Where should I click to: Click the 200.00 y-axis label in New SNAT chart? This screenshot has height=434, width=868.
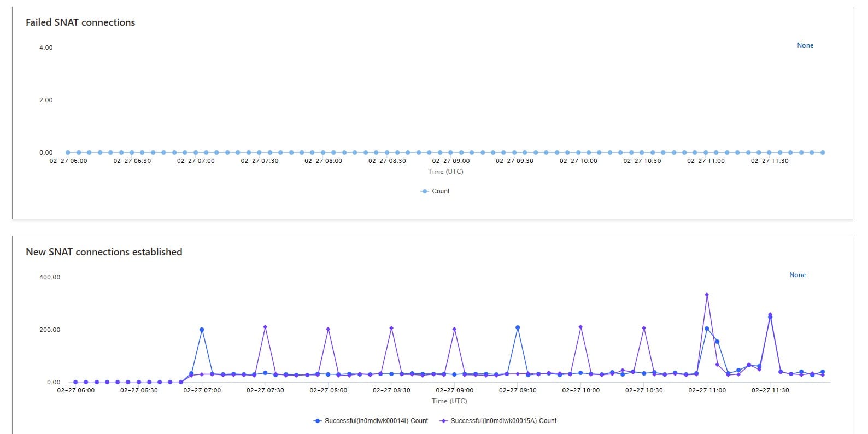click(x=50, y=330)
